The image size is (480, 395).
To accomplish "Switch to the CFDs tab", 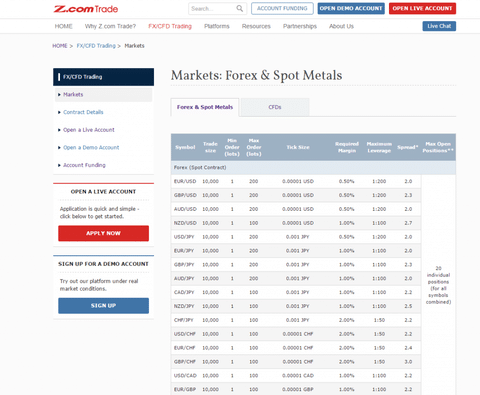I will pos(275,107).
